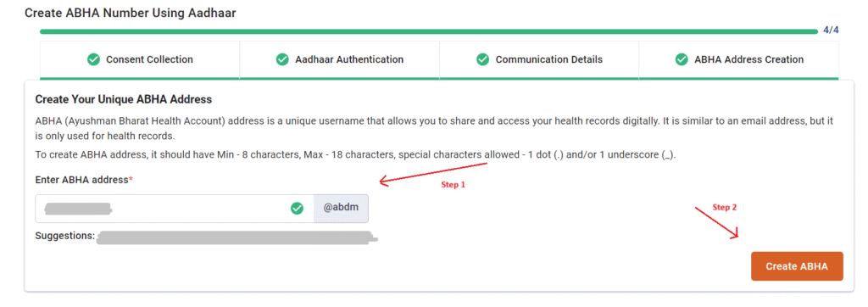Click the Communication Details green check icon
The image size is (868, 307).
[482, 59]
